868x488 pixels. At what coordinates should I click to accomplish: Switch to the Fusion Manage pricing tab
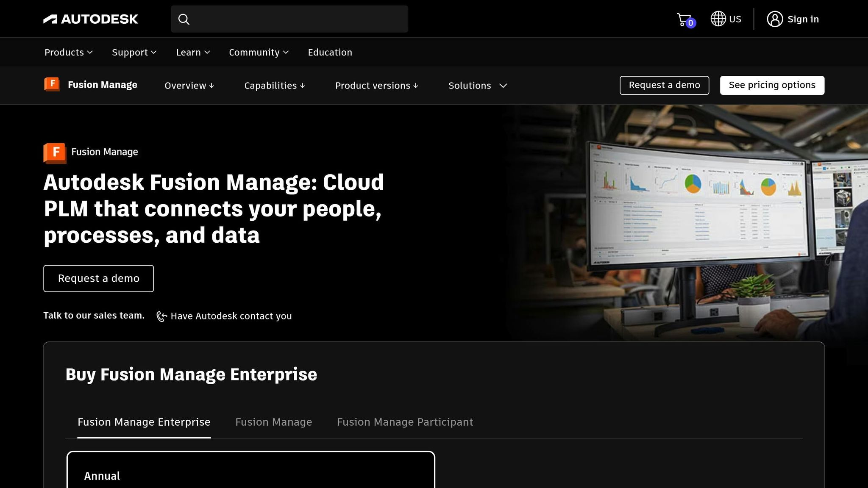(273, 421)
